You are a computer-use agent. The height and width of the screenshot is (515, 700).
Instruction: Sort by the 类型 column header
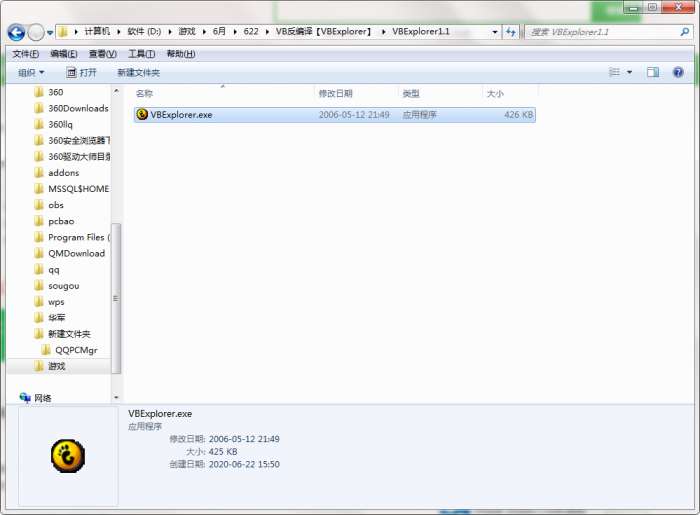tap(411, 93)
